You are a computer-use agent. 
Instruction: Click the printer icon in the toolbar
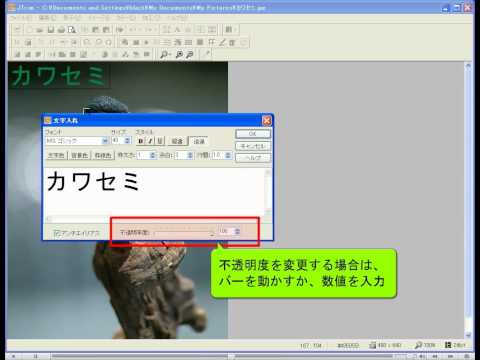pos(61,30)
